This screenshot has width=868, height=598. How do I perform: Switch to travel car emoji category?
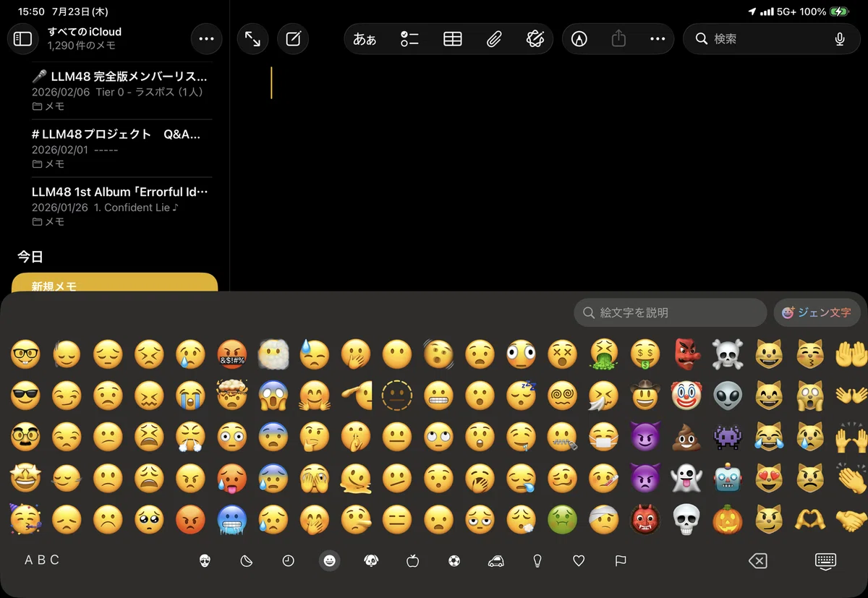[x=495, y=560]
